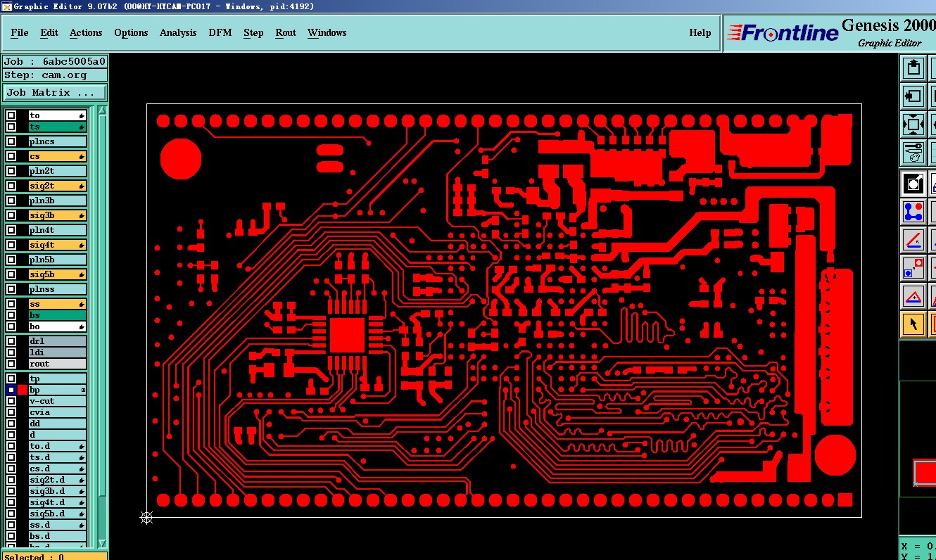The image size is (936, 560).
Task: Select the feature highlight (white circle) tool
Action: 913,184
